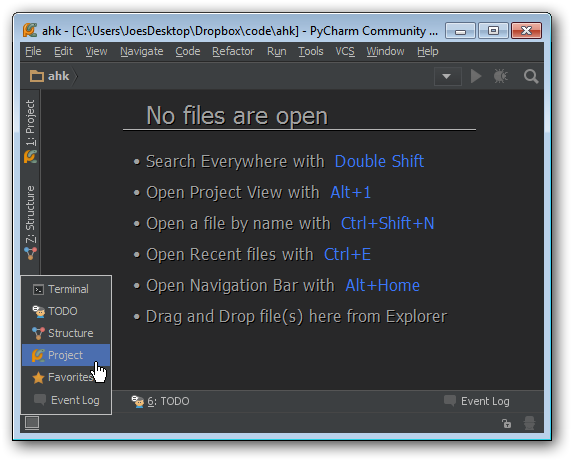Image resolution: width=572 pixels, height=461 pixels.
Task: Select Event Log in the popup list
Action: coord(66,400)
